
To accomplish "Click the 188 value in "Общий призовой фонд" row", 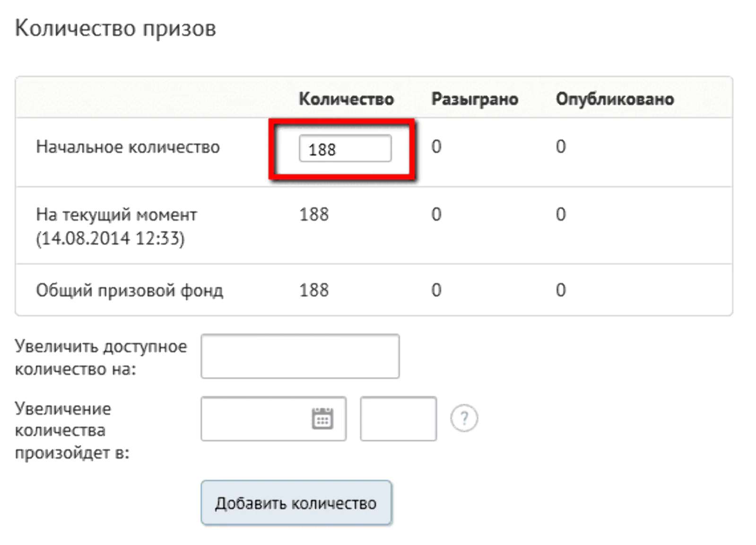I will pos(313,290).
